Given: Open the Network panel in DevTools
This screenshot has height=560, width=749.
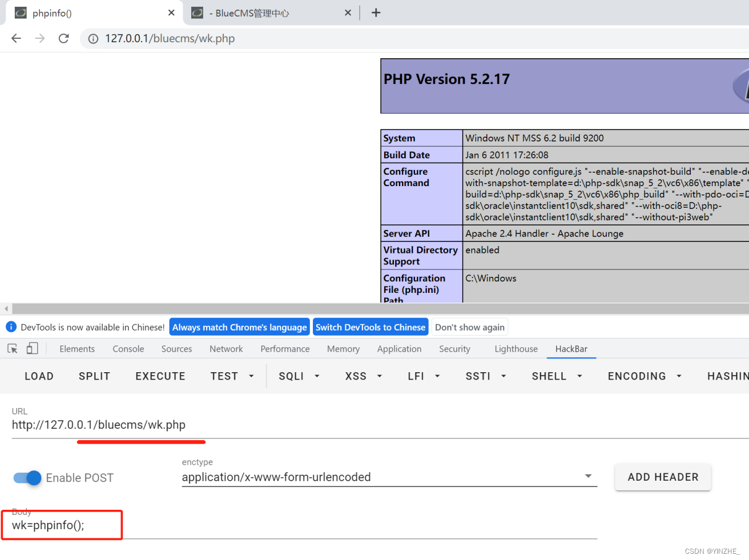Looking at the screenshot, I should click(226, 349).
